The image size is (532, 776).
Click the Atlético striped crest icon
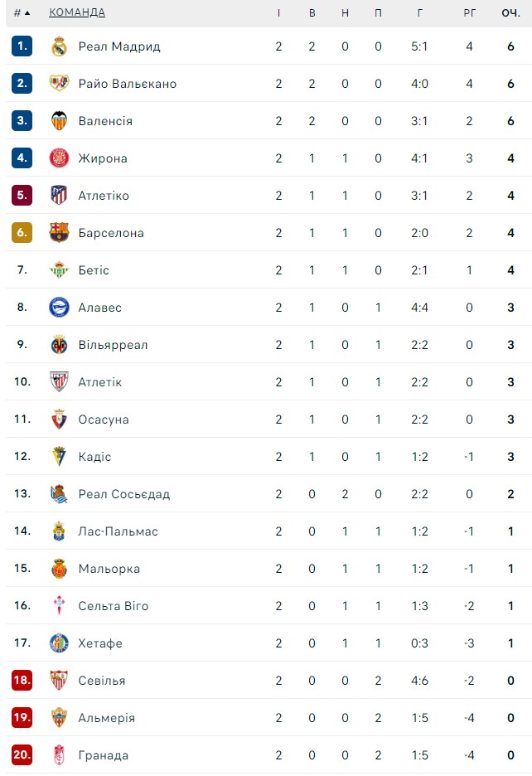[x=59, y=196]
